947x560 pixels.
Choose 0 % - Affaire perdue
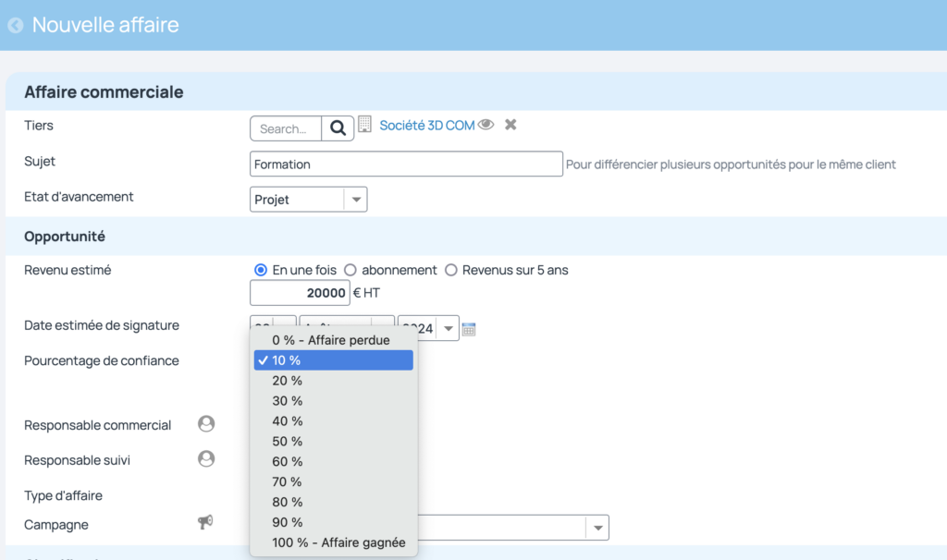click(x=333, y=340)
